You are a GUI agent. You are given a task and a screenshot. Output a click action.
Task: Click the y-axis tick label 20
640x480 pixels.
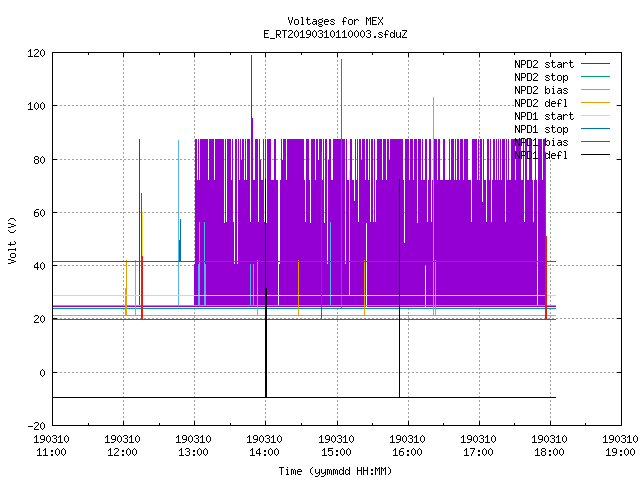[39, 319]
